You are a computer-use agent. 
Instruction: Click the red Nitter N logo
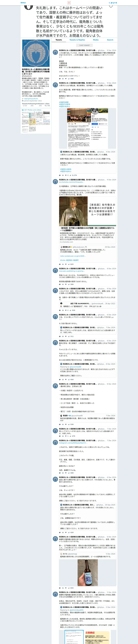[x=69, y=3]
